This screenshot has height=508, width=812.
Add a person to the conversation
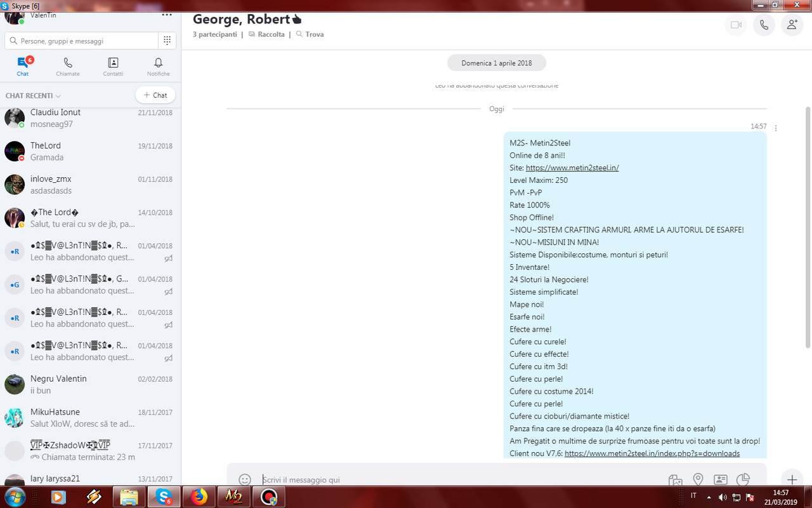(x=792, y=25)
